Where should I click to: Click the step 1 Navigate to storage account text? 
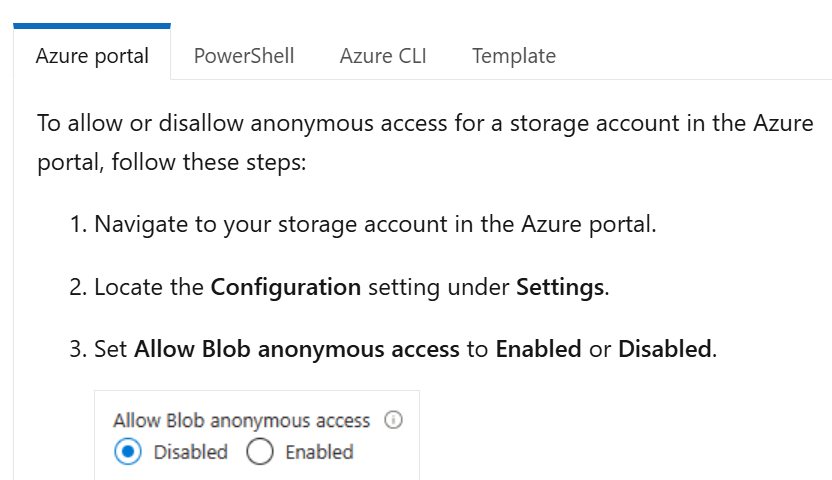375,224
